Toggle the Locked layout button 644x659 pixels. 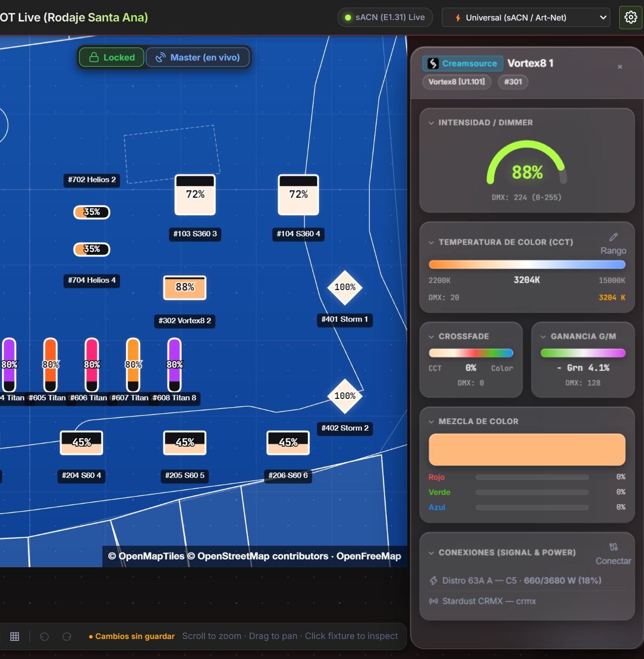pyautogui.click(x=112, y=58)
